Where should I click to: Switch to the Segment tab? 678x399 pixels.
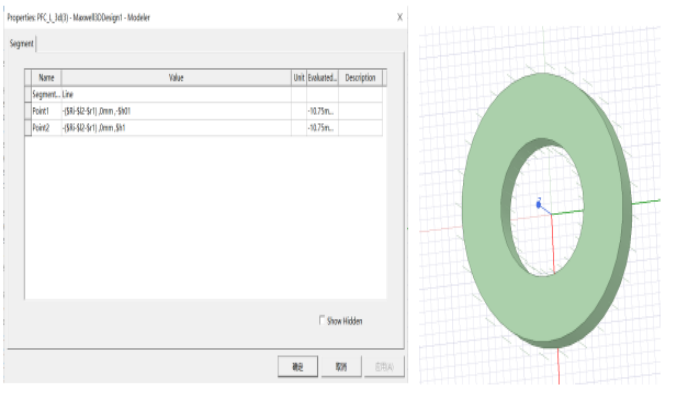(x=22, y=44)
